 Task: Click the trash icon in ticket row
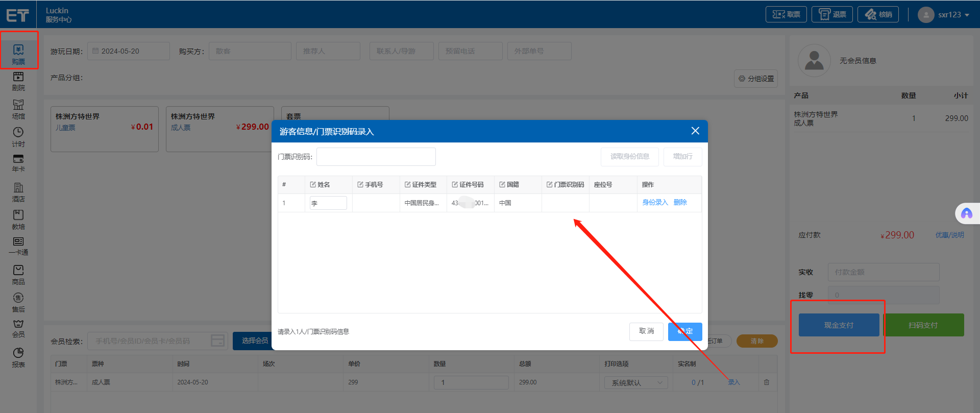[x=766, y=382]
